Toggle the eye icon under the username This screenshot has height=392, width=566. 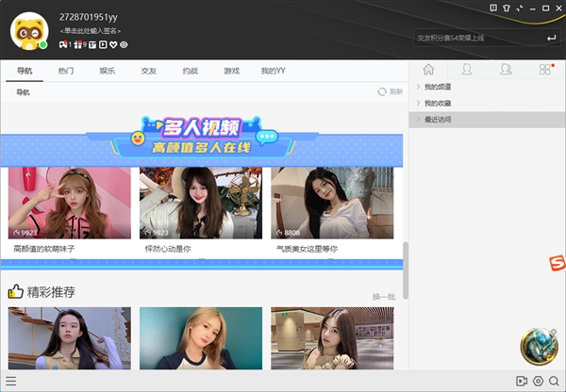pyautogui.click(x=124, y=44)
